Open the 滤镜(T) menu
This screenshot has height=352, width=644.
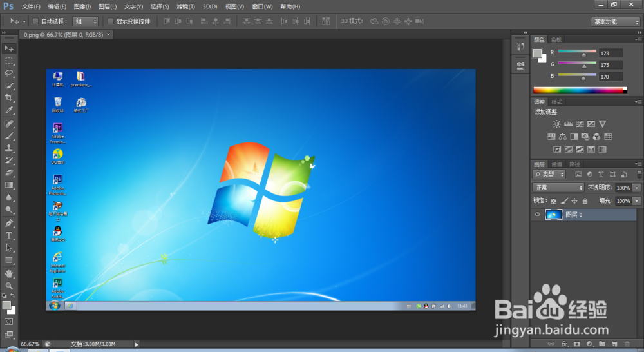(185, 6)
